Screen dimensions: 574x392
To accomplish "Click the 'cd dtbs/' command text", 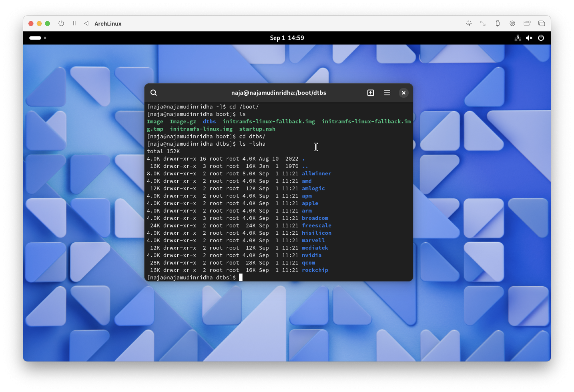I will (x=252, y=136).
